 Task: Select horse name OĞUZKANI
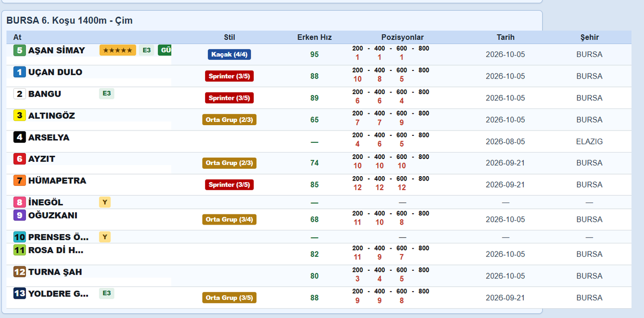[53, 215]
